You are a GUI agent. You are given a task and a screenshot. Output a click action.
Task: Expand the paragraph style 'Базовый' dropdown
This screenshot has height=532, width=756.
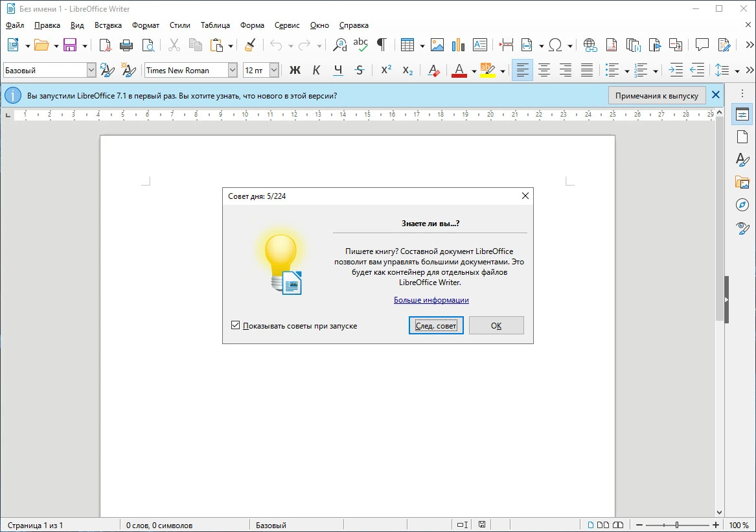click(91, 71)
